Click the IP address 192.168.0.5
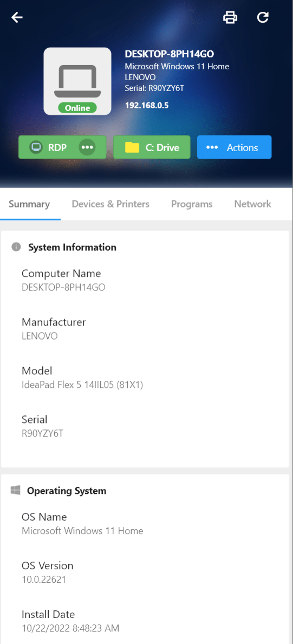 tap(147, 106)
